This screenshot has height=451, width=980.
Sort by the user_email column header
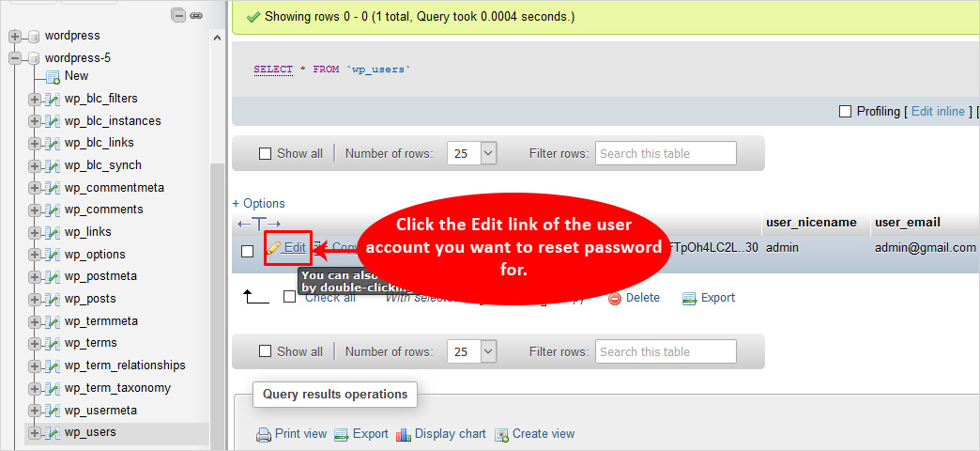[907, 223]
